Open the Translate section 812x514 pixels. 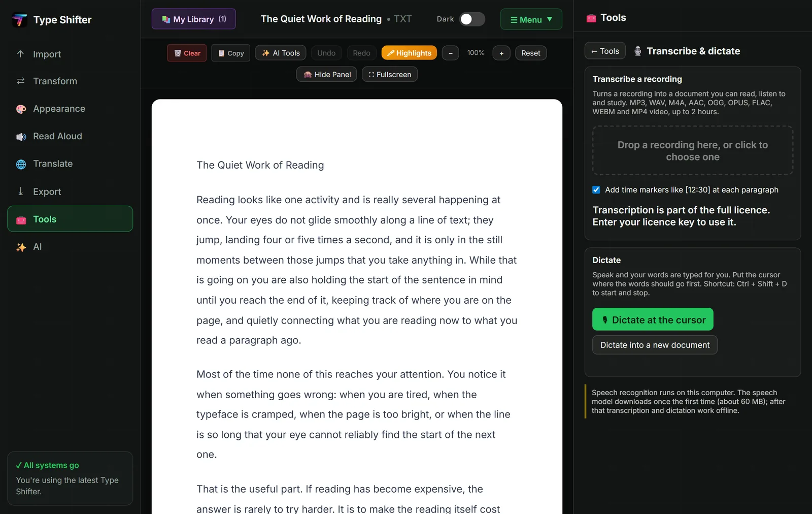pyautogui.click(x=70, y=164)
